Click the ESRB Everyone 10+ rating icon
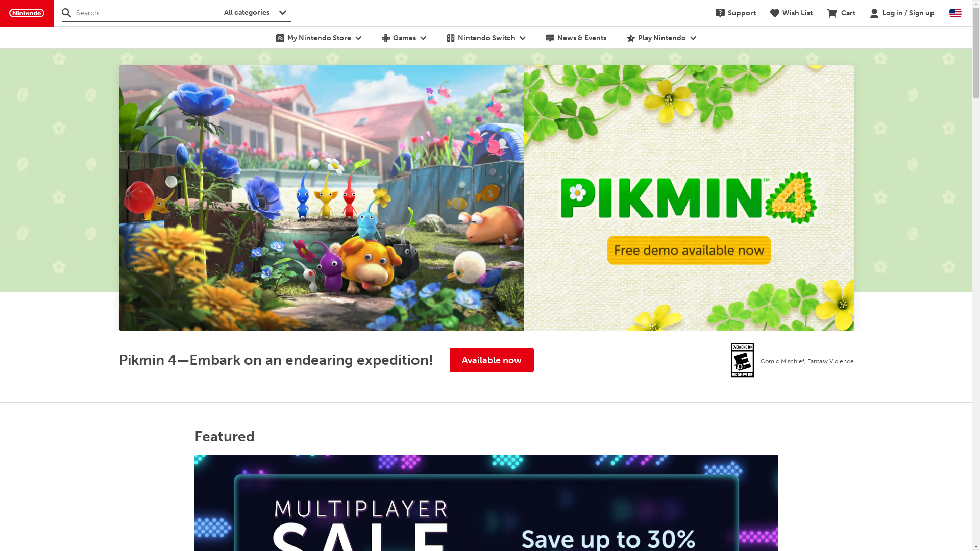 [x=742, y=360]
